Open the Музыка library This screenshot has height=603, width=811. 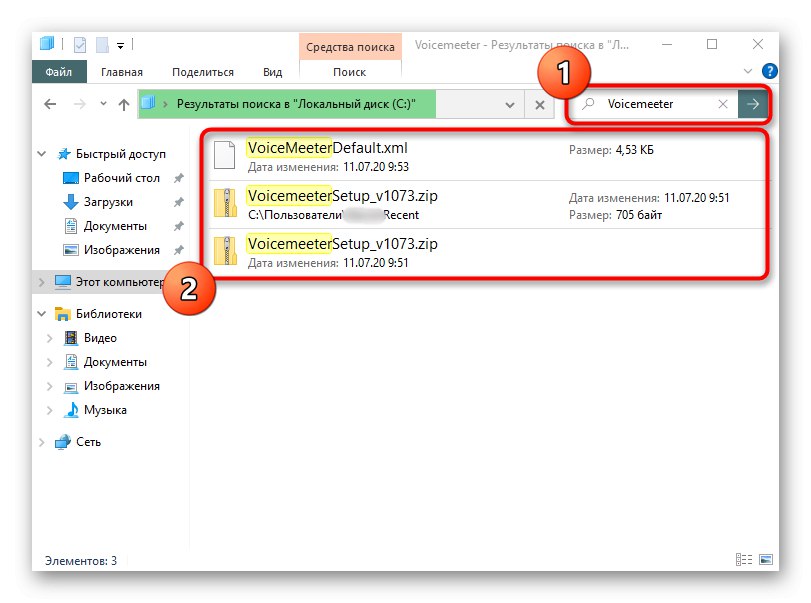105,410
